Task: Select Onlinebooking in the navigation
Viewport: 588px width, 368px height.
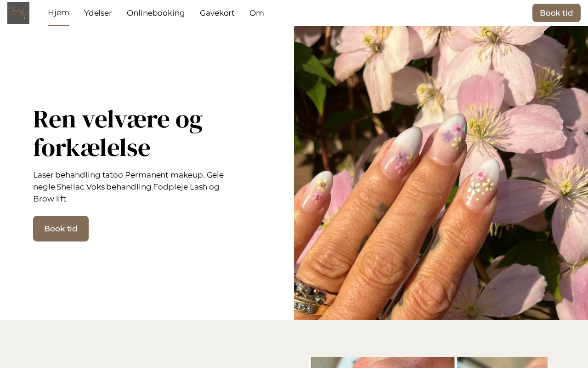Action: 156,13
